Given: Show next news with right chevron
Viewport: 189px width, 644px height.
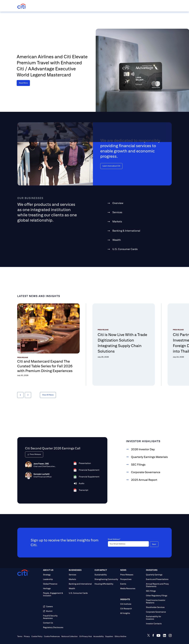Looking at the screenshot, I should click(x=28, y=395).
